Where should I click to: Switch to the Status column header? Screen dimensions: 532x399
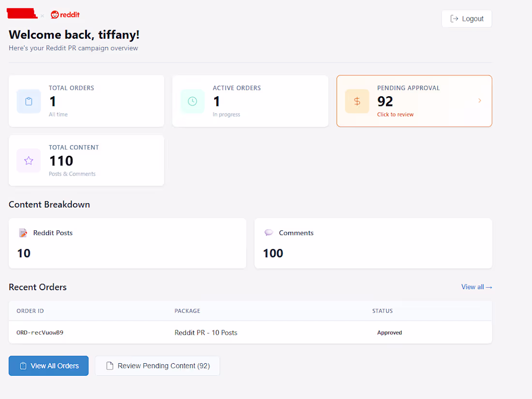(x=383, y=311)
